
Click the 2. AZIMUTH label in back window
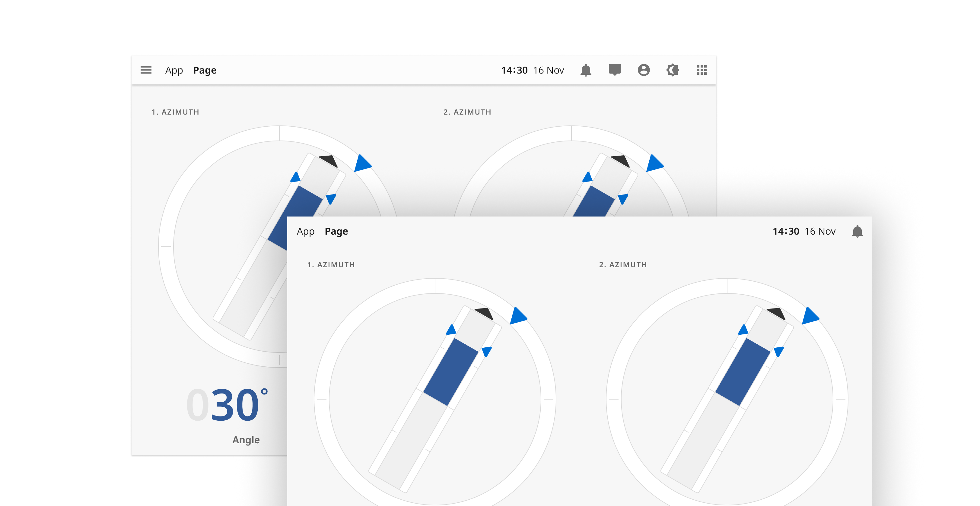[467, 112]
